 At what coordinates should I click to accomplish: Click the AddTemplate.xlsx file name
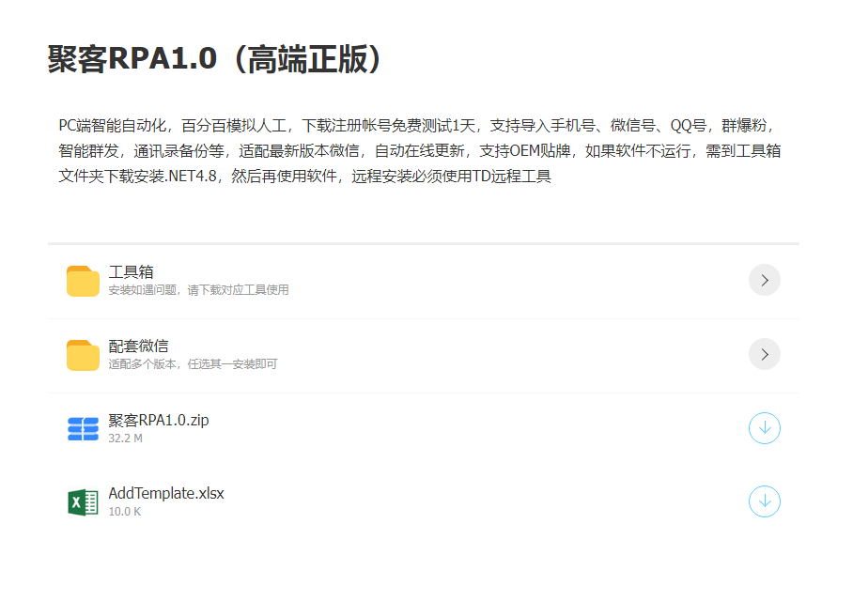pos(166,493)
